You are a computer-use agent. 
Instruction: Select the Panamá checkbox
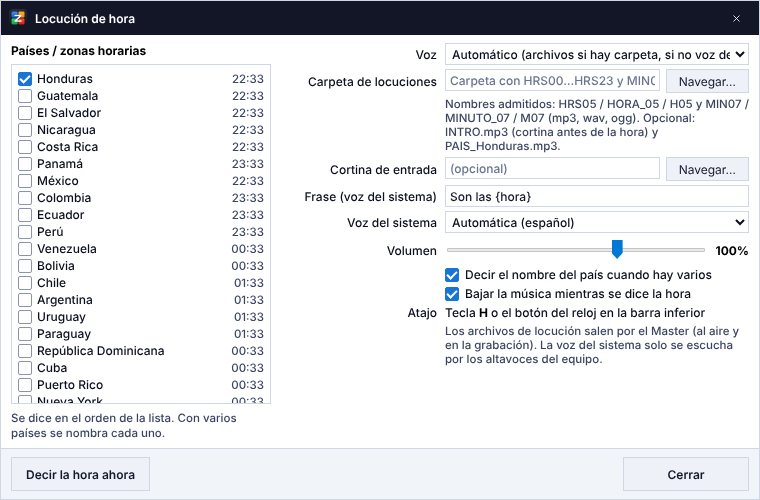click(x=25, y=164)
